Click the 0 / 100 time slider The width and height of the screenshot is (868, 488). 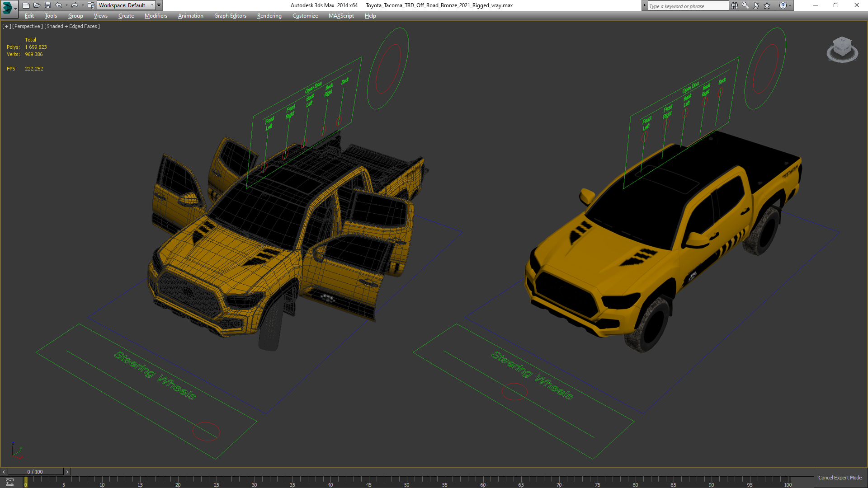[35, 472]
